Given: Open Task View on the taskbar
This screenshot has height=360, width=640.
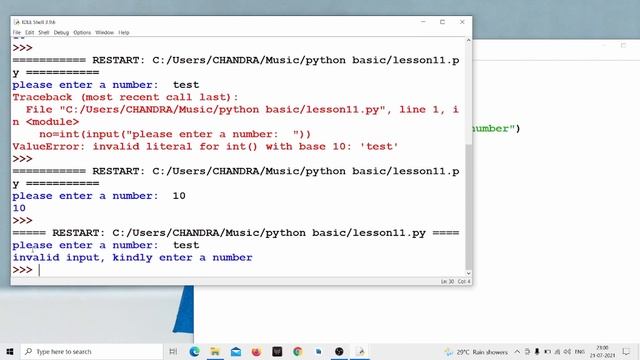Looking at the screenshot, I should (x=173, y=351).
